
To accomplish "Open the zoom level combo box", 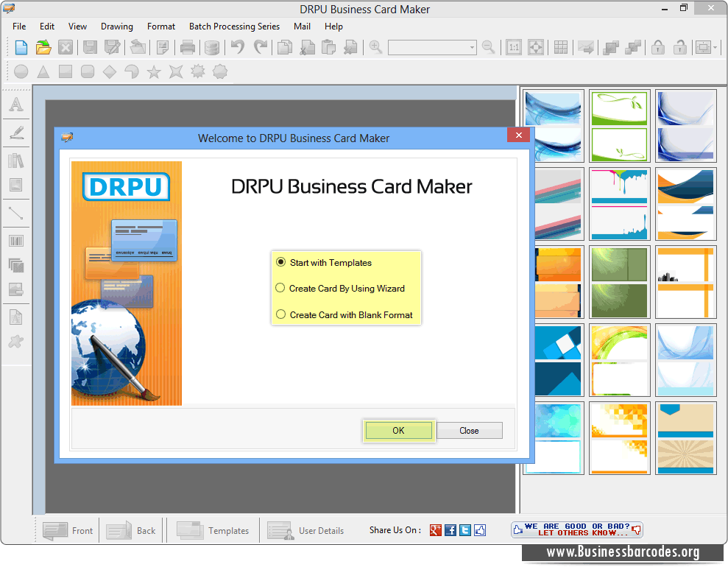I will pyautogui.click(x=432, y=47).
